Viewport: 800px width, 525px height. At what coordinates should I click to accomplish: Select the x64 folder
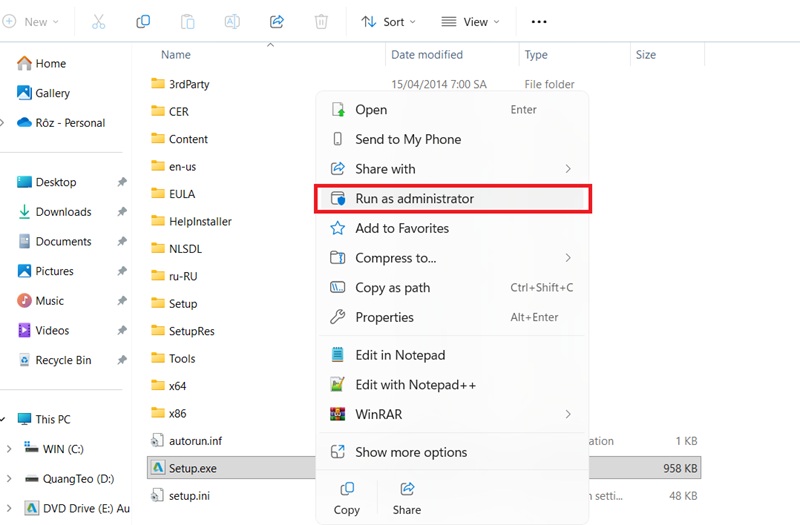click(169, 386)
